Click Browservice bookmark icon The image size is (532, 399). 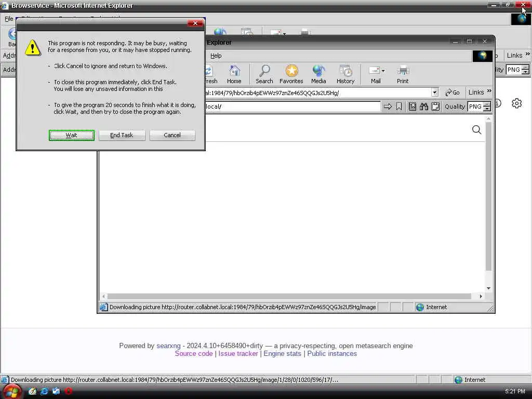tap(399, 107)
